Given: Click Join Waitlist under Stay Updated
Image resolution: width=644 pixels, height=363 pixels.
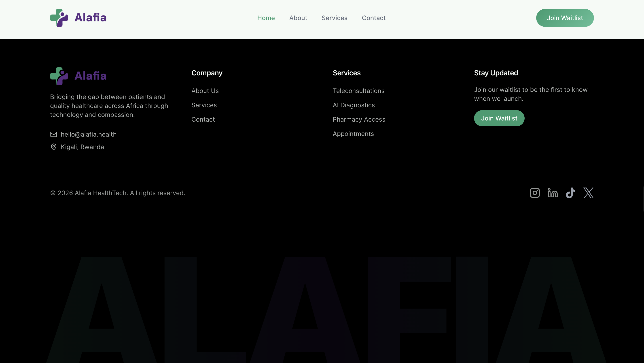Looking at the screenshot, I should 499,118.
